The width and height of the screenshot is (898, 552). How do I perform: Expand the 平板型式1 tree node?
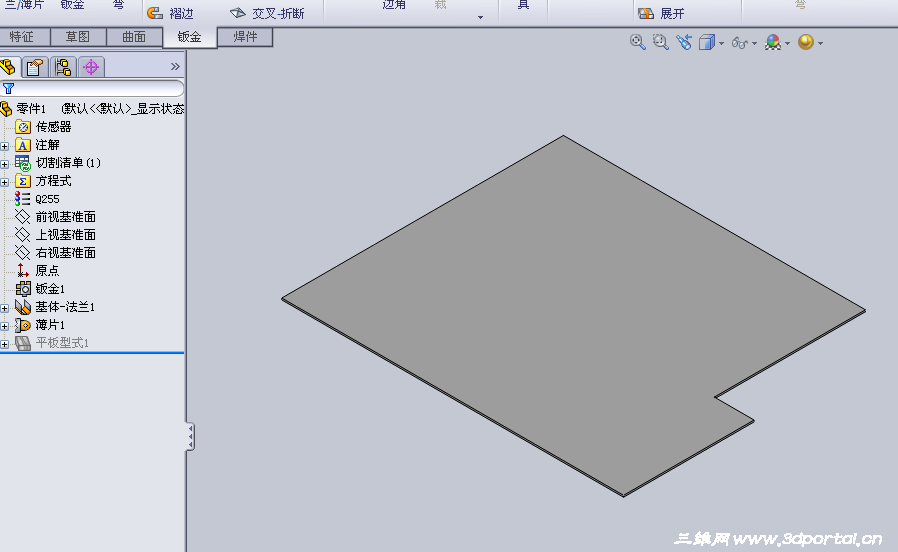coord(5,344)
